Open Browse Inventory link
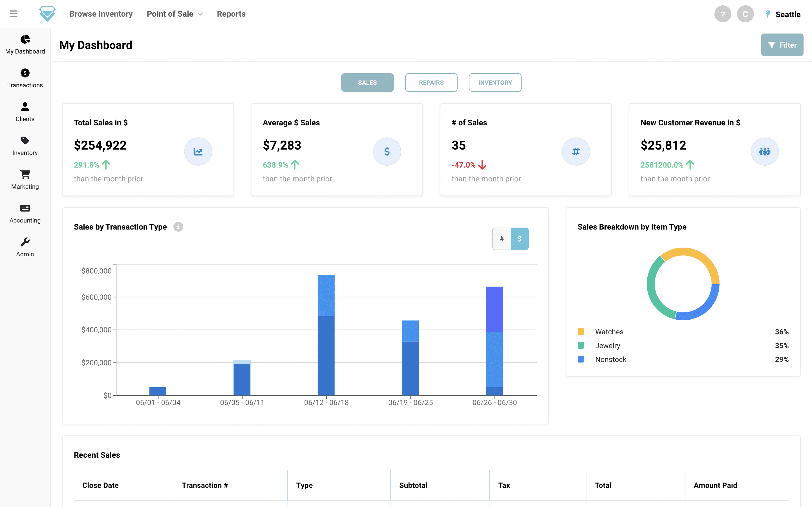The height and width of the screenshot is (507, 812). click(101, 14)
